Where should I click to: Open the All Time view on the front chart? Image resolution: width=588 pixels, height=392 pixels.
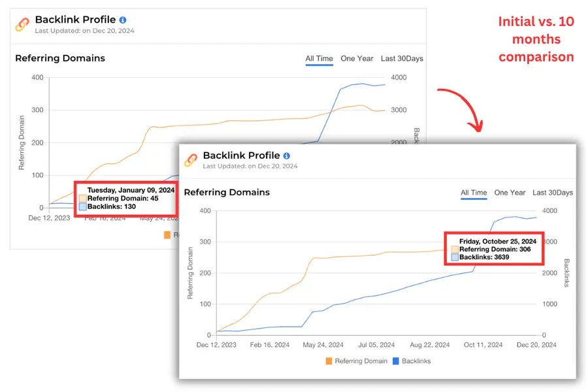[x=473, y=193]
